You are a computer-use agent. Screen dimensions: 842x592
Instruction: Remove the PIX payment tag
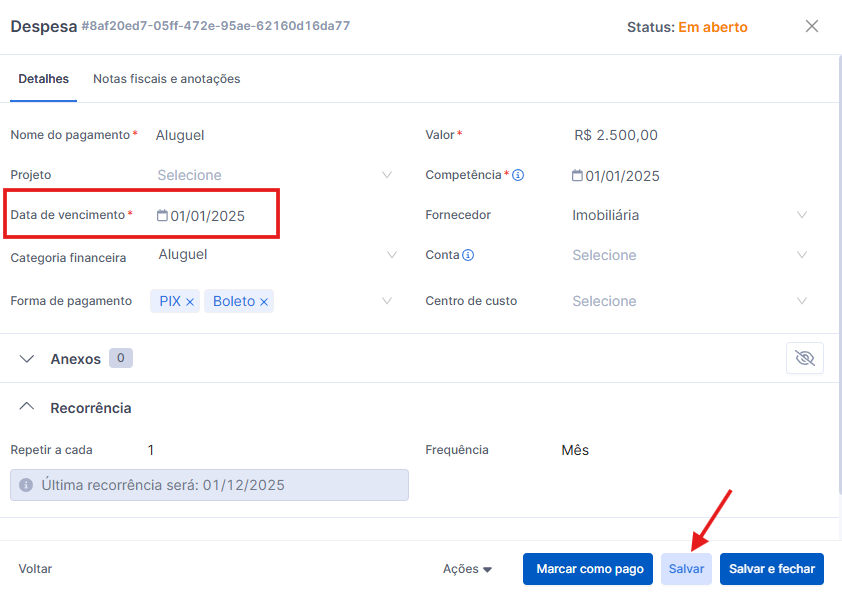click(x=190, y=301)
